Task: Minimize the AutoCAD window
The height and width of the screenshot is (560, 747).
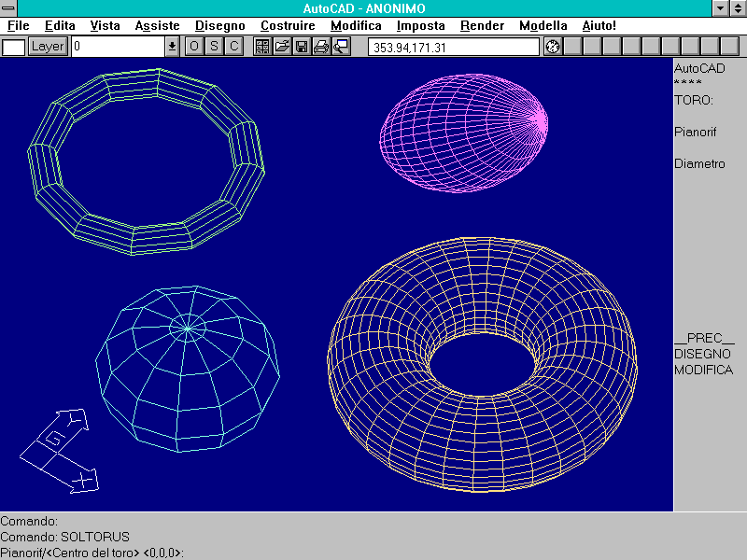Action: pyautogui.click(x=720, y=8)
